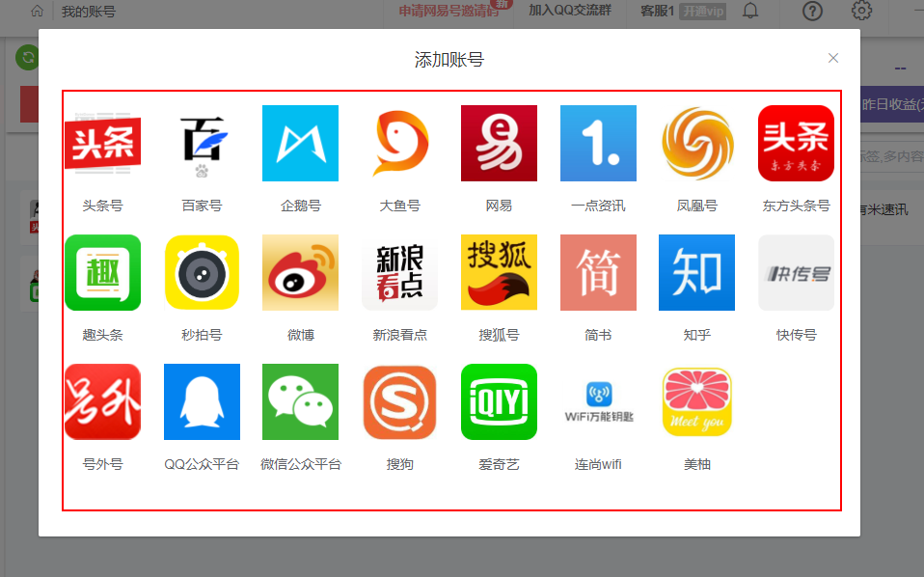The image size is (924, 577).
Task: Select the 凤凰号 icon
Action: 696,144
